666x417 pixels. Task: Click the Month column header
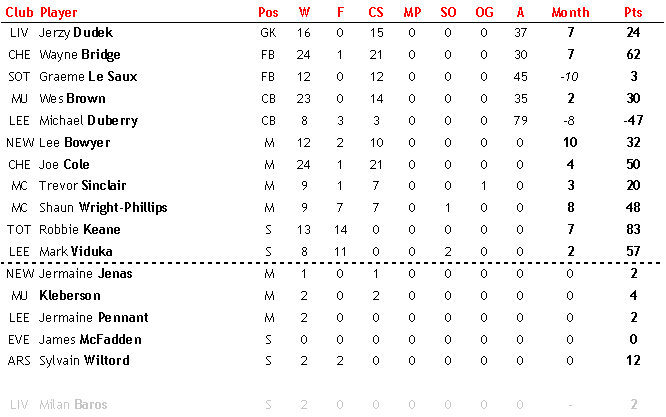click(570, 12)
